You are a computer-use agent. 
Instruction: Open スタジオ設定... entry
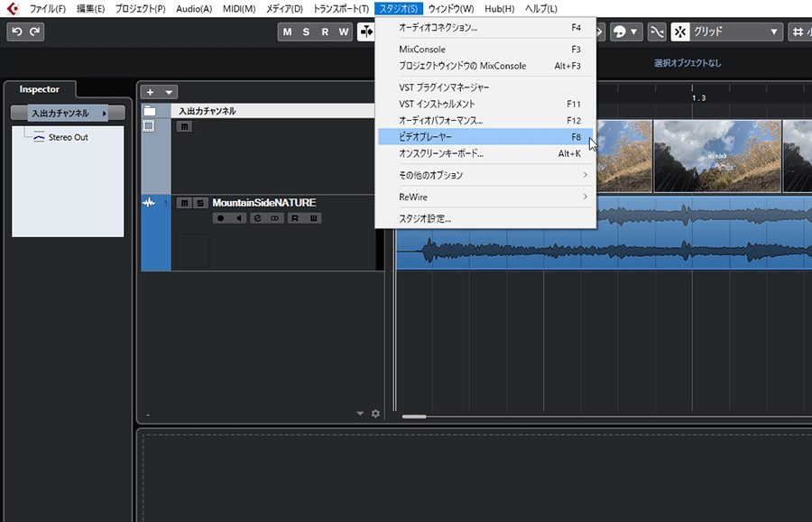(485, 218)
